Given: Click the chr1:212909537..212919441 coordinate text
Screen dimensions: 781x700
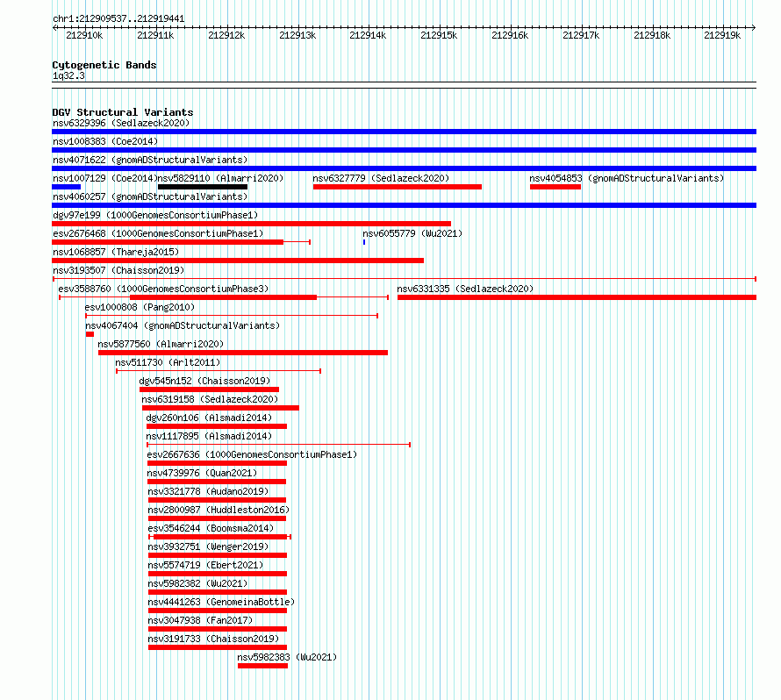Looking at the screenshot, I should click(118, 19).
